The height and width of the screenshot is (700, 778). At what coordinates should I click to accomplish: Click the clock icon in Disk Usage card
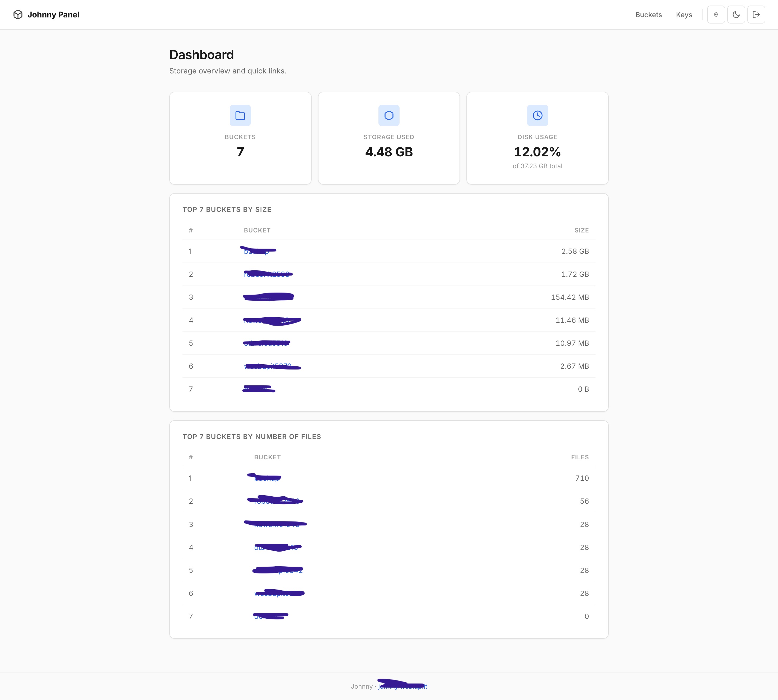click(x=537, y=115)
